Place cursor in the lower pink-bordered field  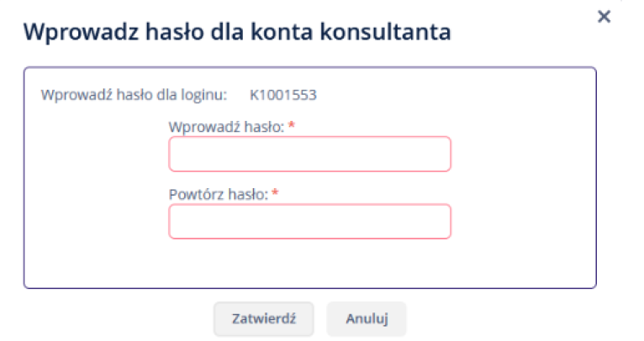point(309,221)
